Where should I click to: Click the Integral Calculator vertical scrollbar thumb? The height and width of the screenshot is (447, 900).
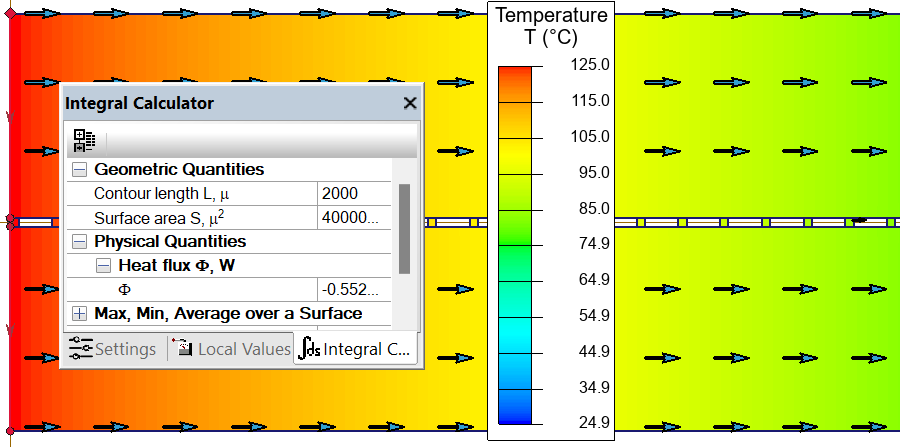click(404, 229)
